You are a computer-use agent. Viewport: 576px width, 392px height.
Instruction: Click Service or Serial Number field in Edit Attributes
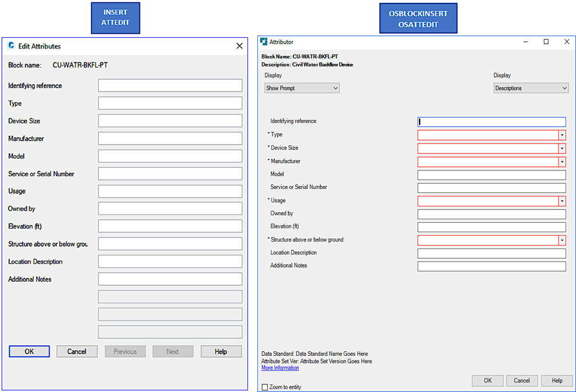(x=170, y=174)
